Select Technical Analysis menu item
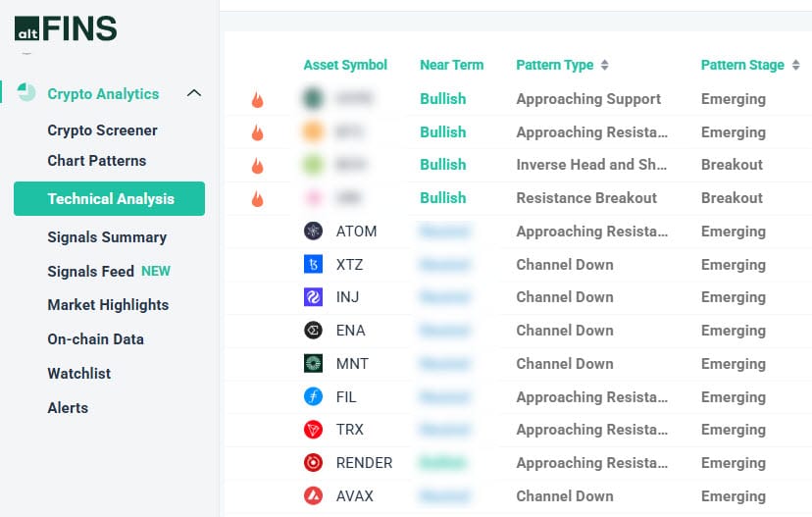The height and width of the screenshot is (517, 812). (109, 198)
